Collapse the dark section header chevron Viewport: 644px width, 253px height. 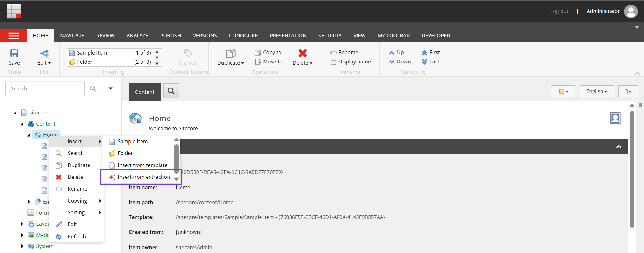click(619, 146)
